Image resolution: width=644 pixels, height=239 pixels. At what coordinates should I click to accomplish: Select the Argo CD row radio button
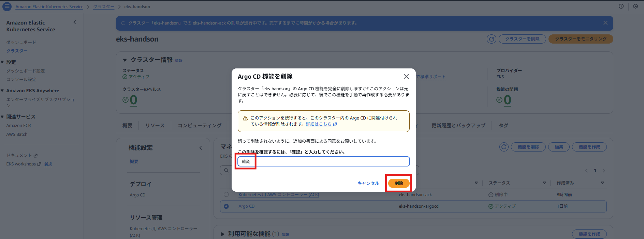pos(226,206)
